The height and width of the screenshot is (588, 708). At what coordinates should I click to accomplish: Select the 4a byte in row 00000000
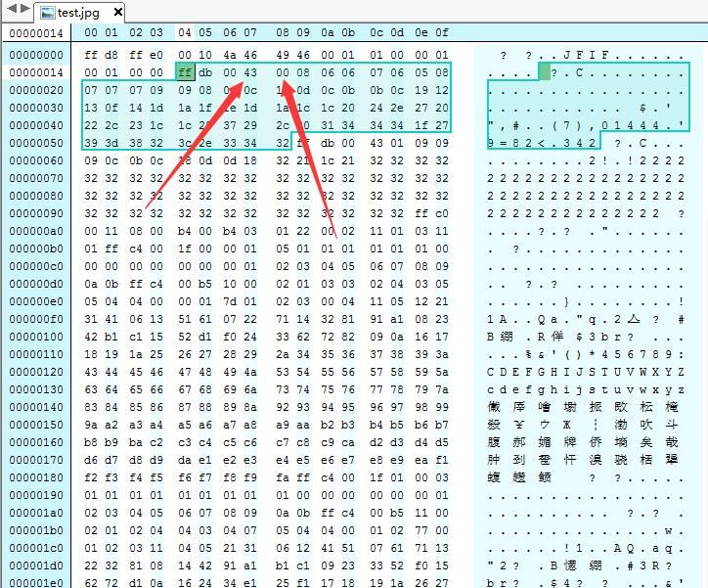(x=230, y=55)
